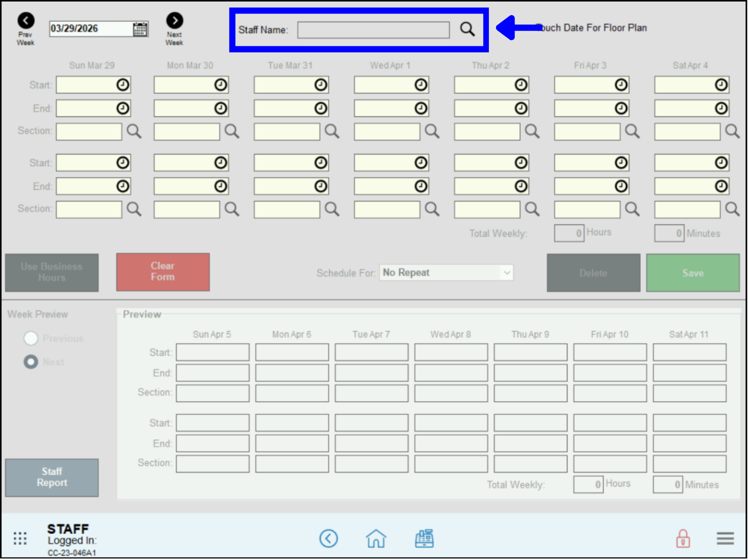Image resolution: width=748 pixels, height=560 pixels.
Task: Open the Staff Report
Action: [52, 477]
